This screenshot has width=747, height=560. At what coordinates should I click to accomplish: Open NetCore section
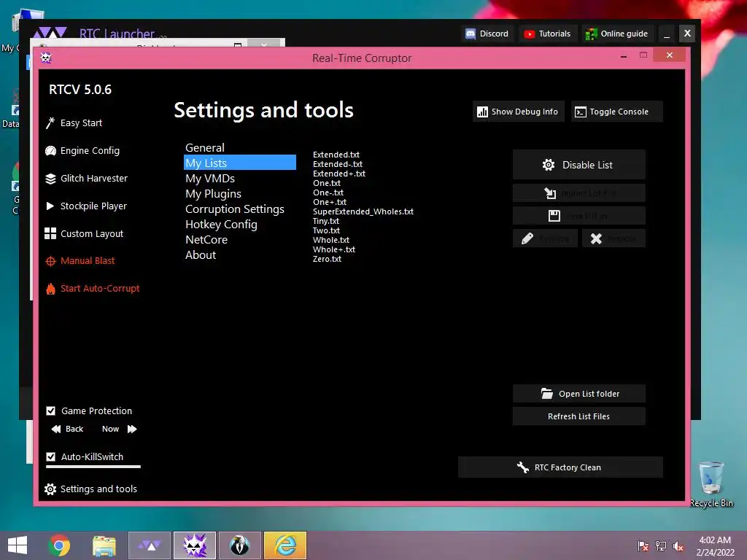click(x=206, y=239)
